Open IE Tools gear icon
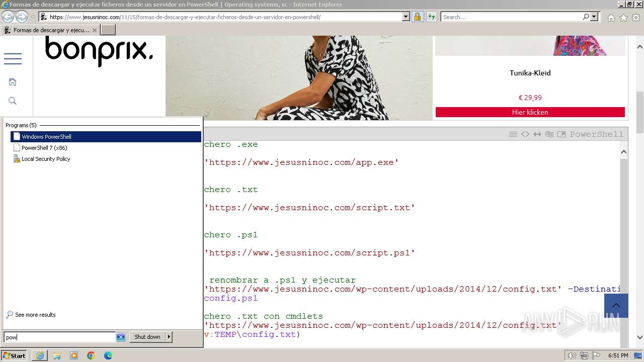 [x=636, y=18]
